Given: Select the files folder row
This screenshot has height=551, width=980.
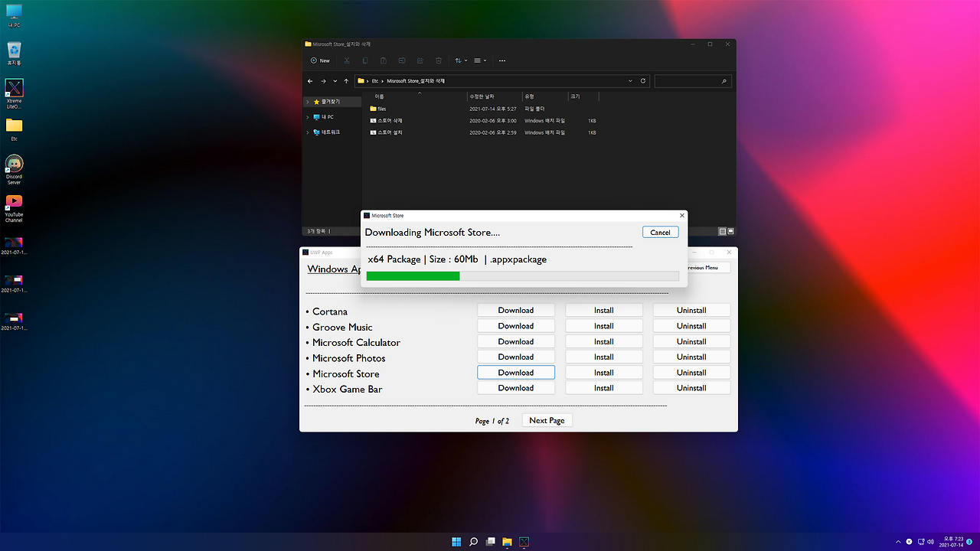Looking at the screenshot, I should coord(482,109).
